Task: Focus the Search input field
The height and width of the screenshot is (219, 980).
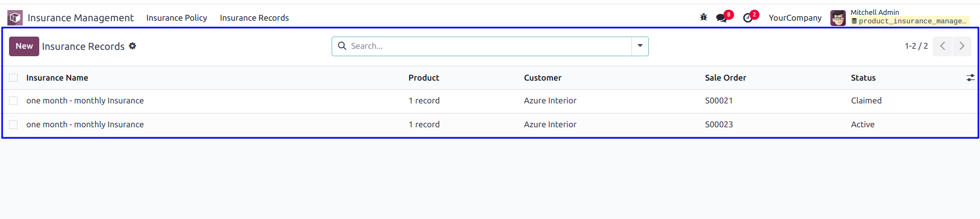Action: tap(489, 46)
